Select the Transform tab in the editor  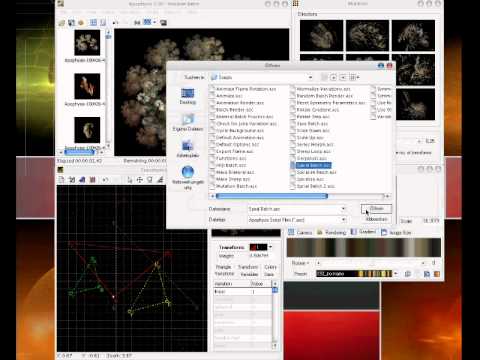248,267
